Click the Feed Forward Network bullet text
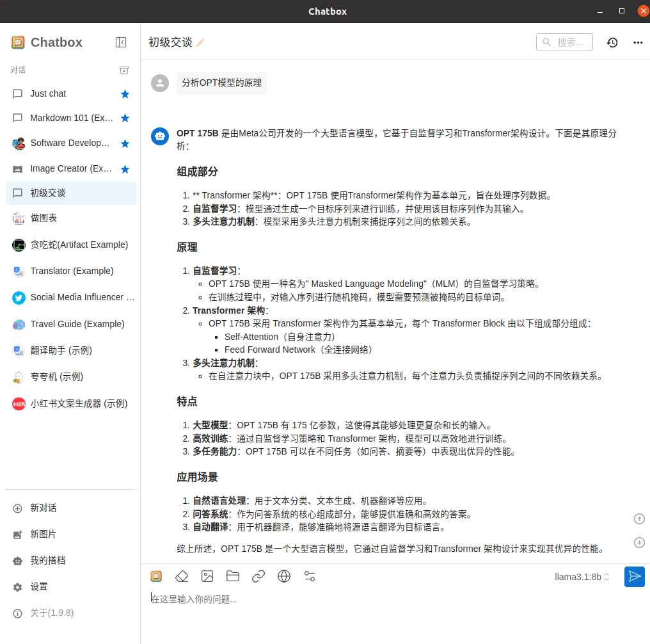This screenshot has height=644, width=650. pos(299,350)
